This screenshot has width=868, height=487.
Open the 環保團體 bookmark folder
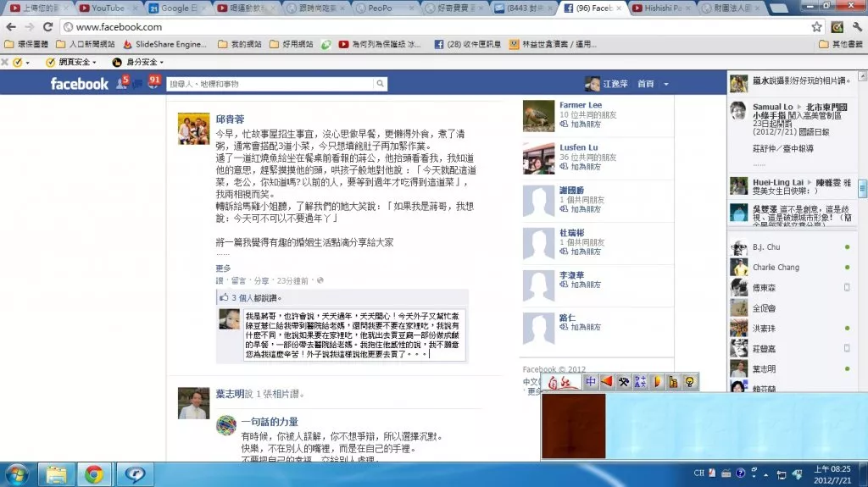pos(25,44)
